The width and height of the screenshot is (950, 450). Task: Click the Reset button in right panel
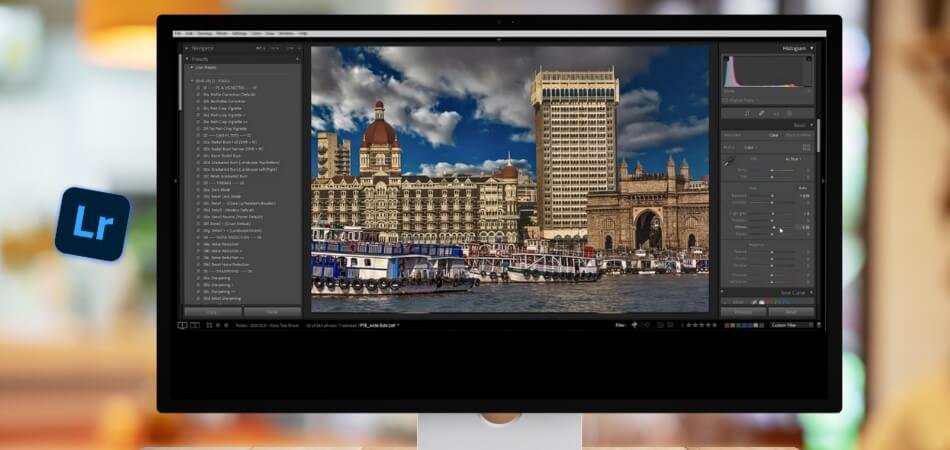(791, 312)
